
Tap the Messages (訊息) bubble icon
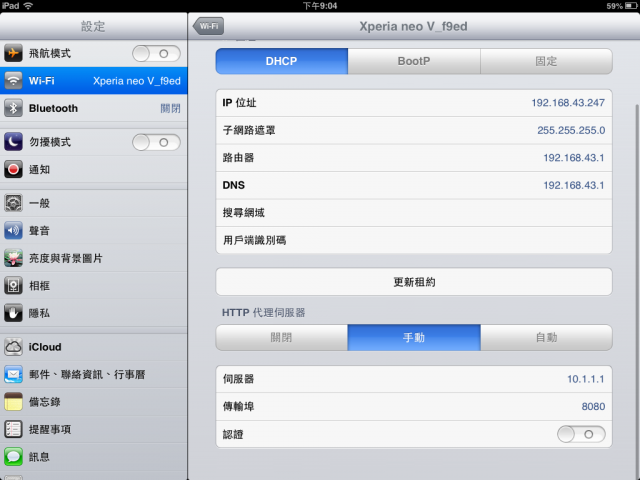(x=13, y=457)
